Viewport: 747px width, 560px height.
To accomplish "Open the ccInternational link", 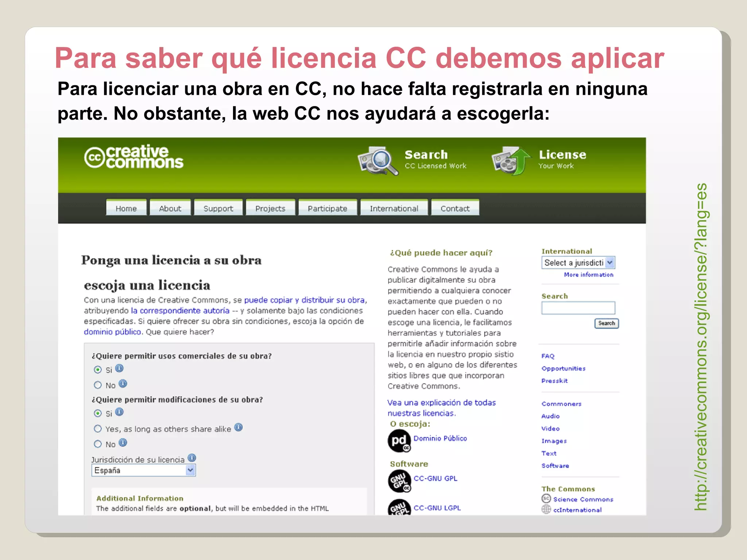I will (577, 510).
